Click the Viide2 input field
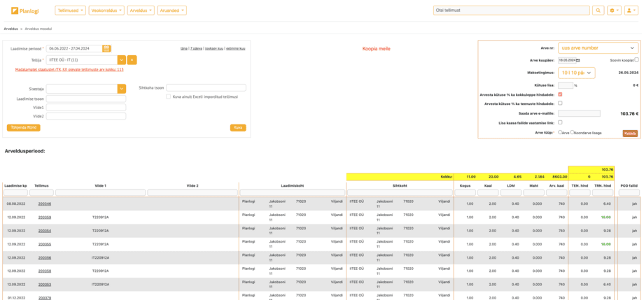The image size is (644, 300). (x=86, y=116)
